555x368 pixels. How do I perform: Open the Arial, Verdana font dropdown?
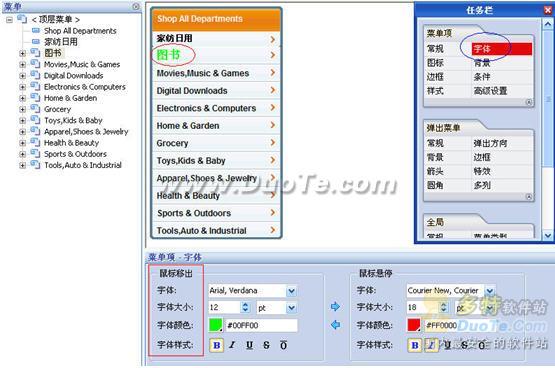click(291, 291)
